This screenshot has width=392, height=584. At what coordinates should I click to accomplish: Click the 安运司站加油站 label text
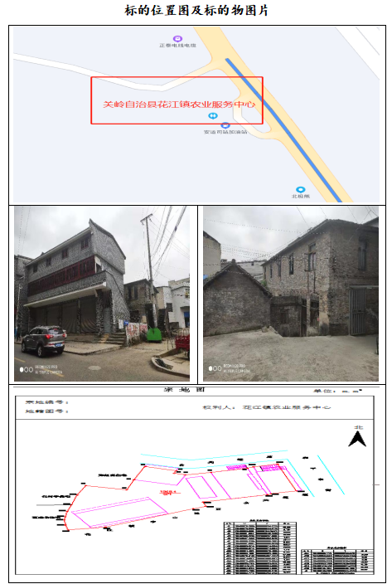point(225,132)
